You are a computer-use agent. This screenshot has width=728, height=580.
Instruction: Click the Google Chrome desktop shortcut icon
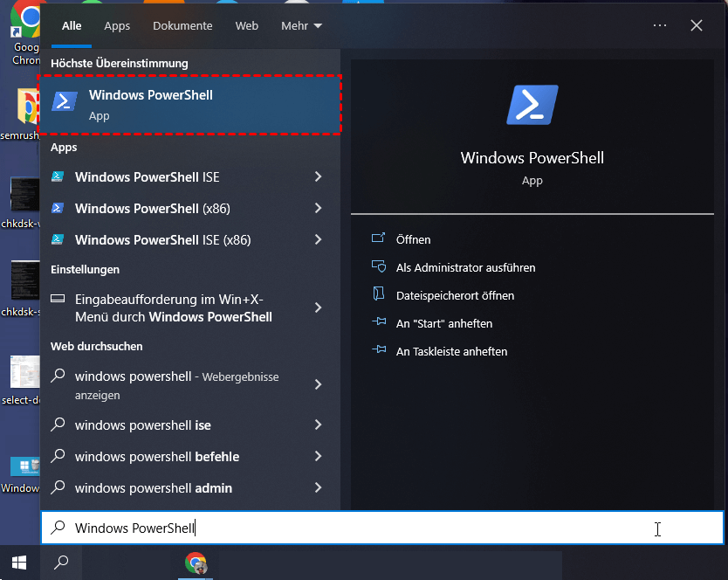pyautogui.click(x=25, y=18)
